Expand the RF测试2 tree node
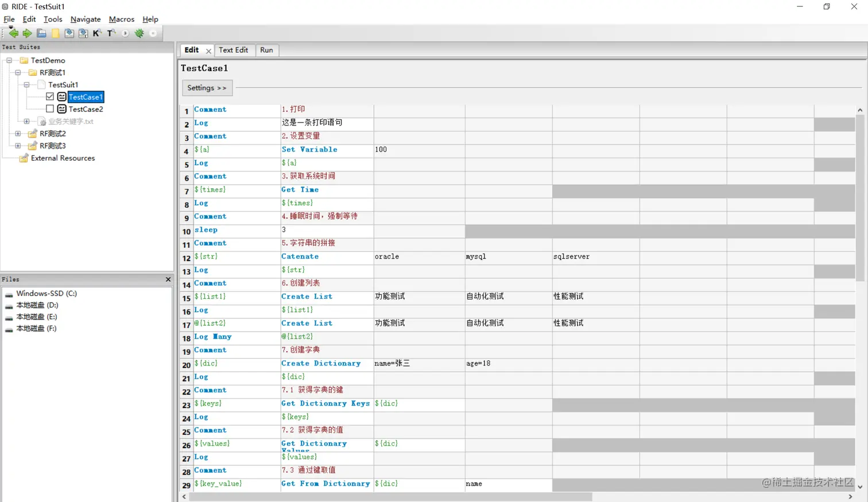868x502 pixels. 18,134
